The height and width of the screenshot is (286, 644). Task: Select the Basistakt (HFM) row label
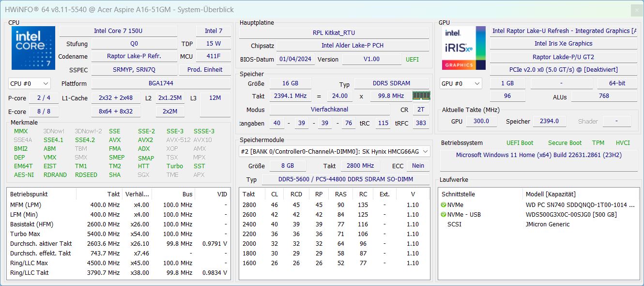click(31, 224)
